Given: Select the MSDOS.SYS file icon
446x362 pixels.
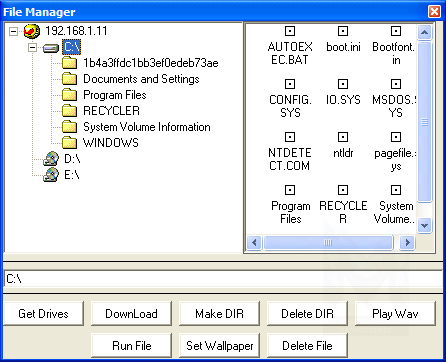Looking at the screenshot, I should 396,84.
